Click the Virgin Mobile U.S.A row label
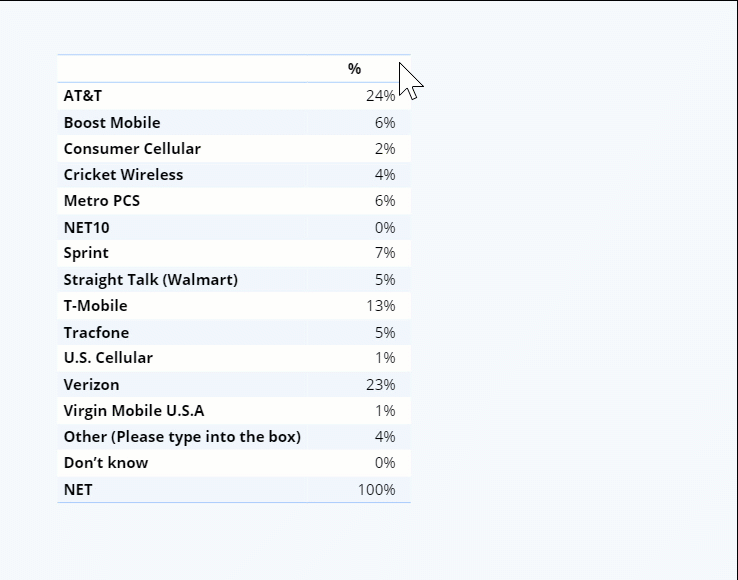The width and height of the screenshot is (738, 580). coord(134,411)
